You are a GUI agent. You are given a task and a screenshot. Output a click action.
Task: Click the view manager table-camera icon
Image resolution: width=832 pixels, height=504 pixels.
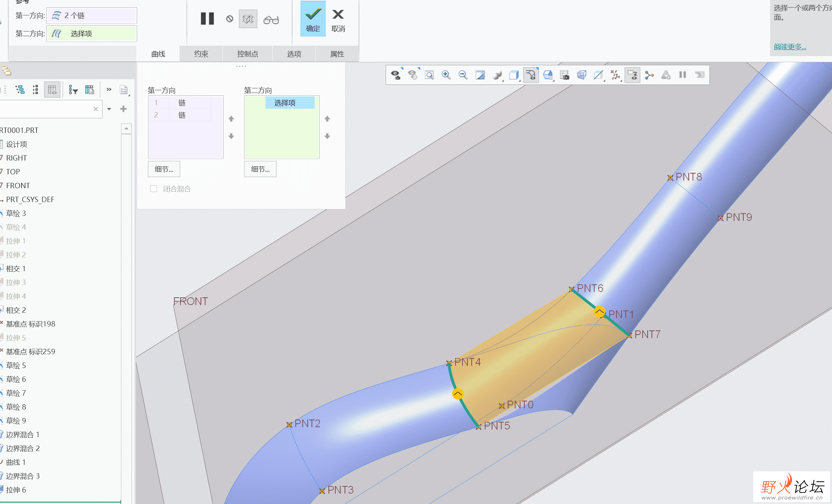pyautogui.click(x=565, y=75)
